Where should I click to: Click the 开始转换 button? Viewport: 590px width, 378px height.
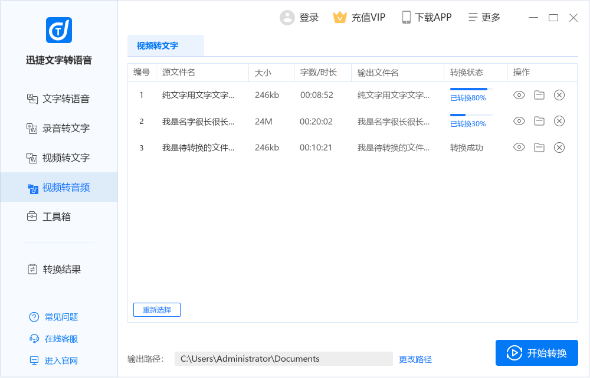point(537,353)
